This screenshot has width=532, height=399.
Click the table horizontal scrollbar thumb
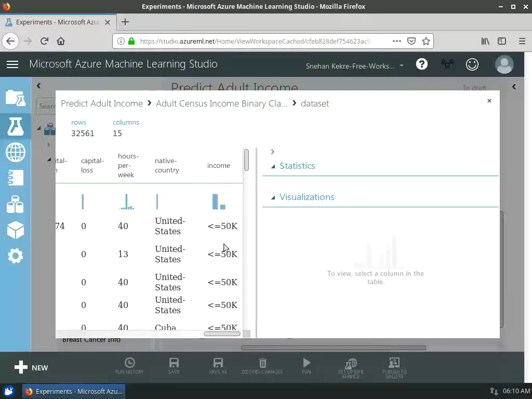coord(222,334)
